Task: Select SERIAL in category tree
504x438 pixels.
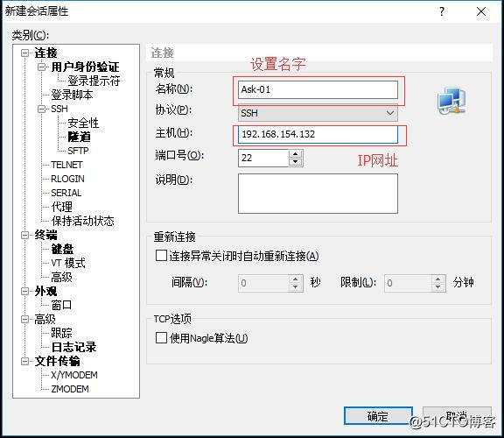Action: tap(66, 193)
